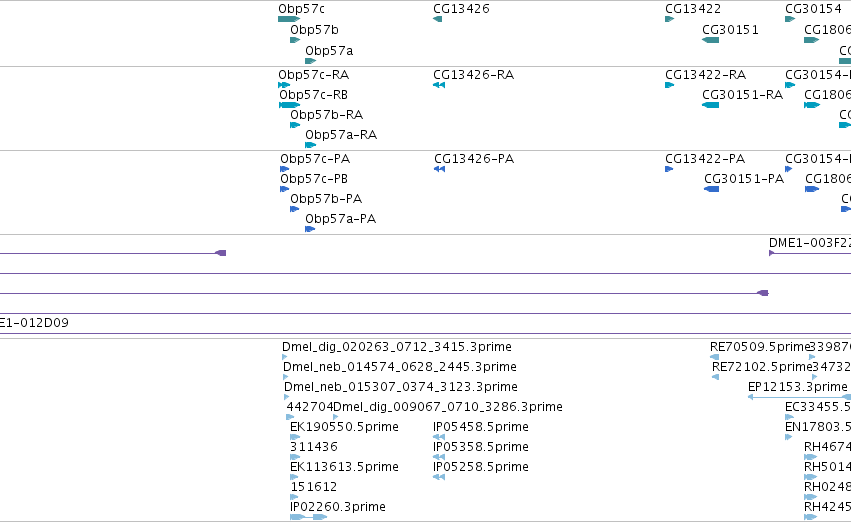Click the Dmel_neb_014574_0628_2445.3prime EST label

point(400,367)
